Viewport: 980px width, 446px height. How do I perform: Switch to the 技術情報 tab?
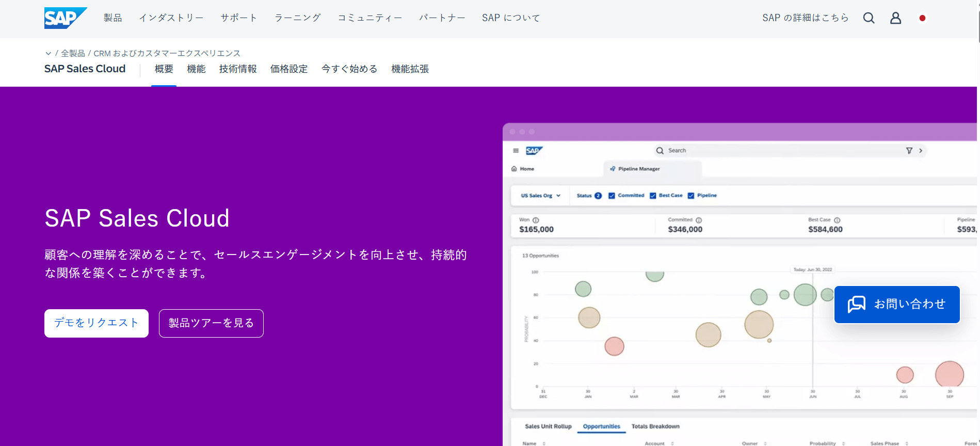click(238, 69)
